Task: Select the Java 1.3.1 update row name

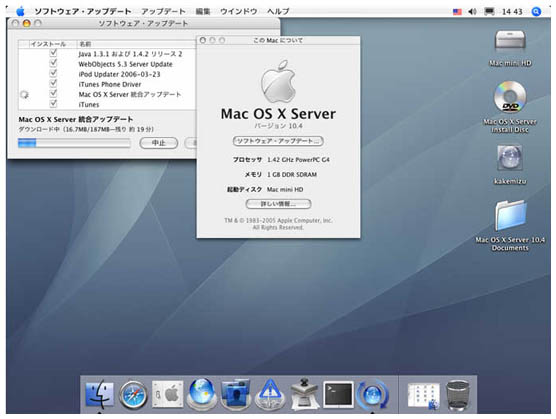Action: pyautogui.click(x=130, y=54)
